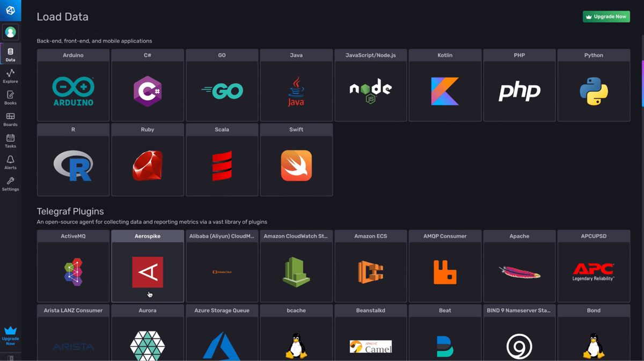Open the user account avatar menu
644x361 pixels.
click(10, 32)
